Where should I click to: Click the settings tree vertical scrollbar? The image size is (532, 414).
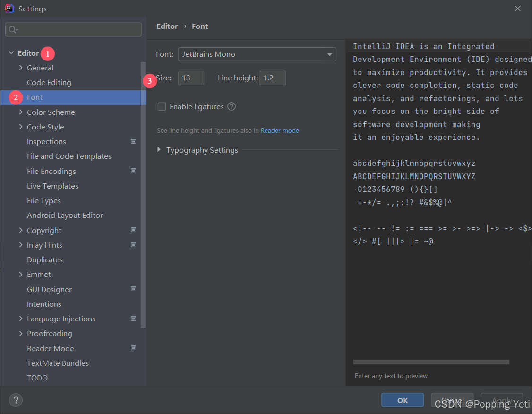pyautogui.click(x=143, y=195)
